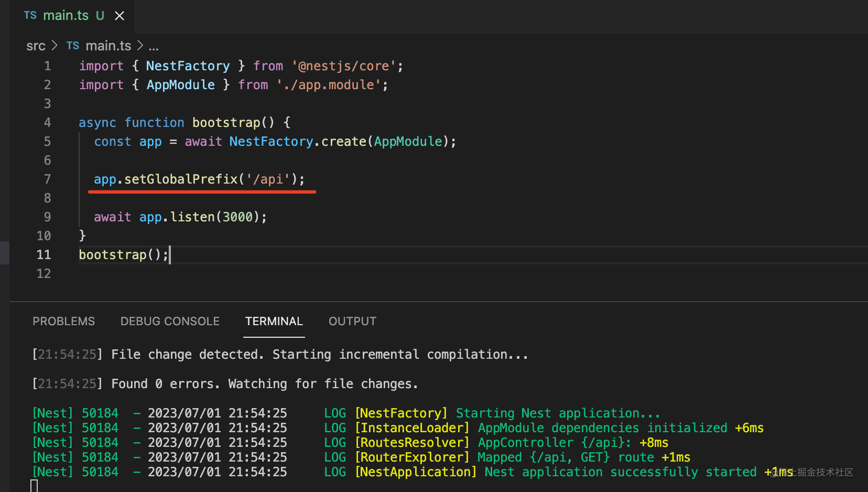This screenshot has width=868, height=492.
Task: Close the main.ts editor tab
Action: pos(120,16)
